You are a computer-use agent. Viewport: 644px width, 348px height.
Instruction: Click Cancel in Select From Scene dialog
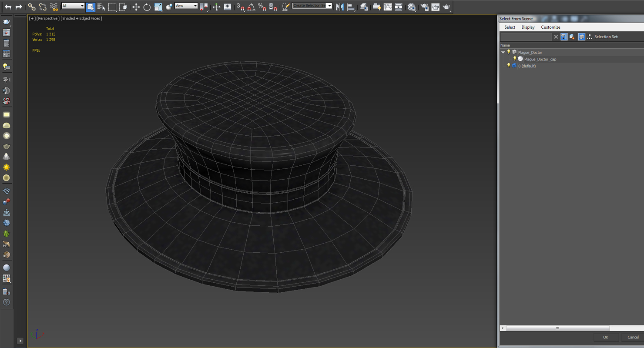coord(633,337)
